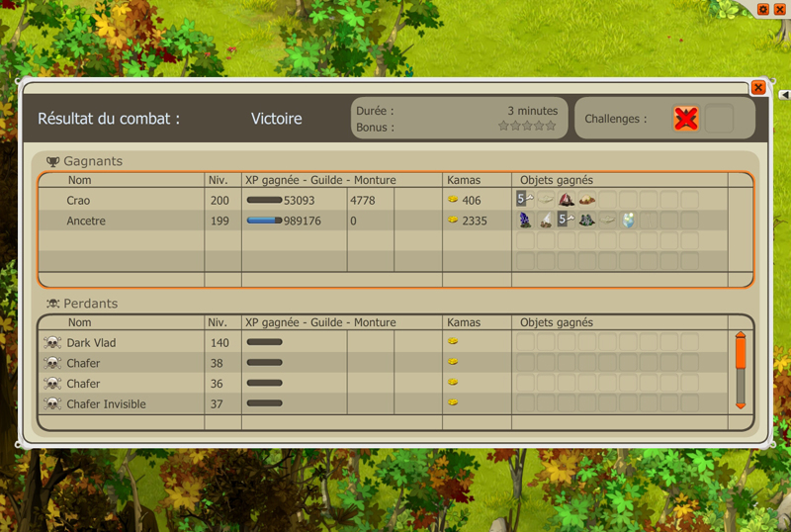Close the fight result window
Screen dimensions: 791x532
pyautogui.click(x=757, y=87)
